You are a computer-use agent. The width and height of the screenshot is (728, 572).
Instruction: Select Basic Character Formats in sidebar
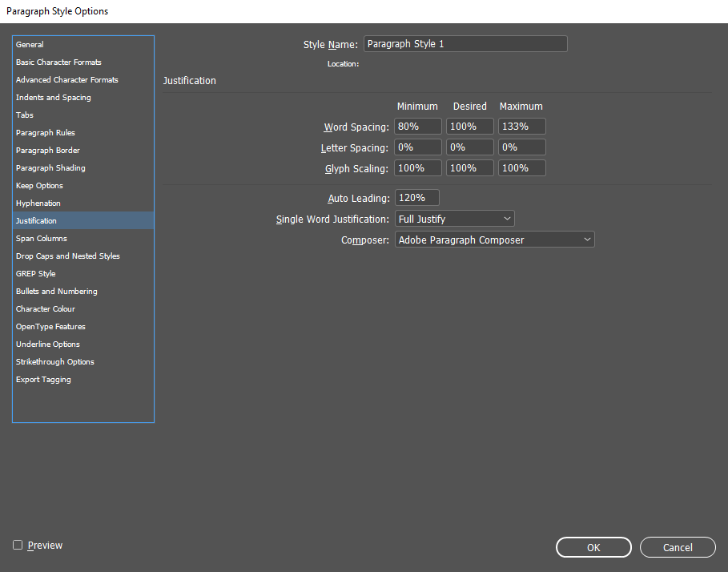[58, 62]
